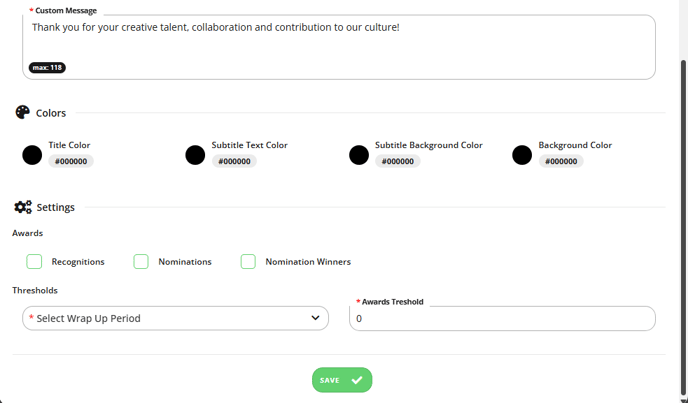Enable the Recognitions checkbox
The height and width of the screenshot is (403, 688).
34,262
